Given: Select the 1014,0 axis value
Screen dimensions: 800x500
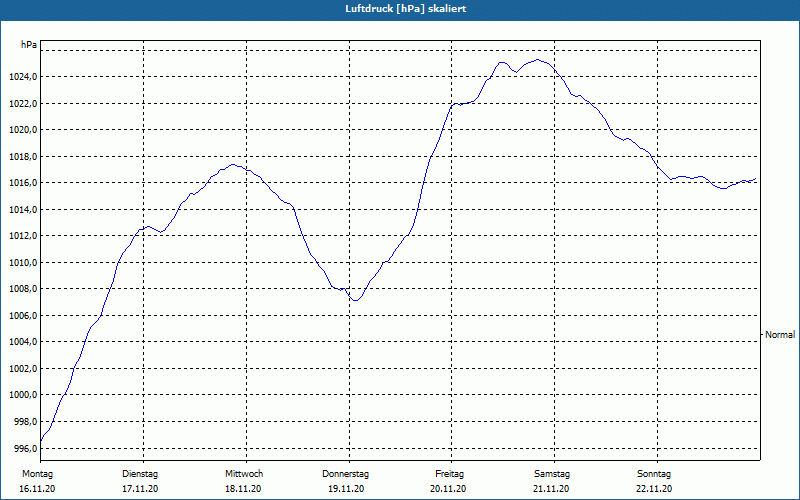Looking at the screenshot, I should (23, 210).
